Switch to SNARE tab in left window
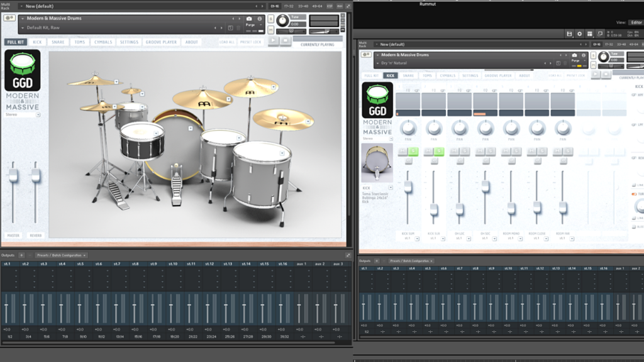Image resolution: width=644 pixels, height=362 pixels. coord(58,42)
